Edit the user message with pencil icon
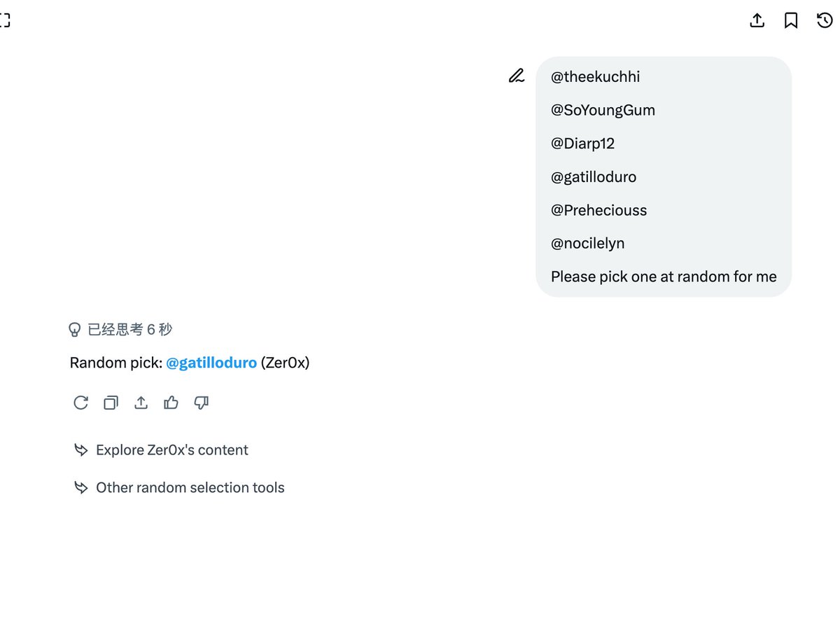The width and height of the screenshot is (840, 619). coord(517,76)
